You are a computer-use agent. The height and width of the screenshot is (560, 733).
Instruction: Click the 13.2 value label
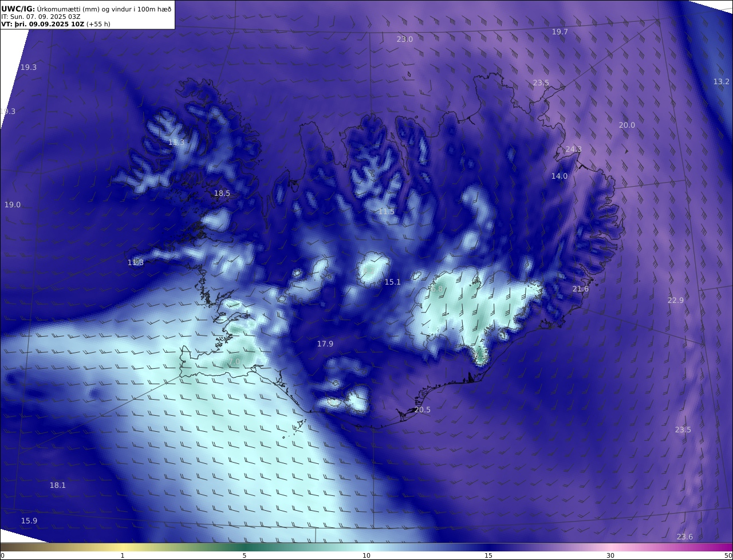coord(722,81)
